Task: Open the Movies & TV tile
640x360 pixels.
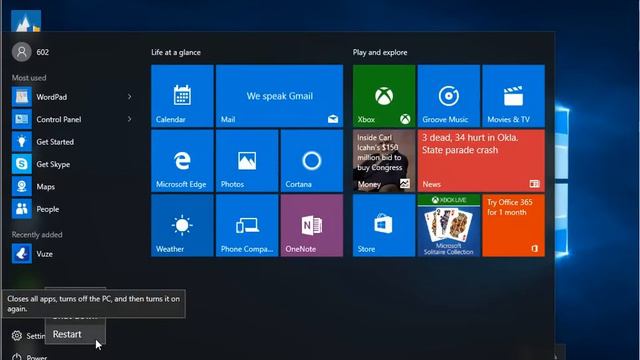Action: click(x=513, y=96)
